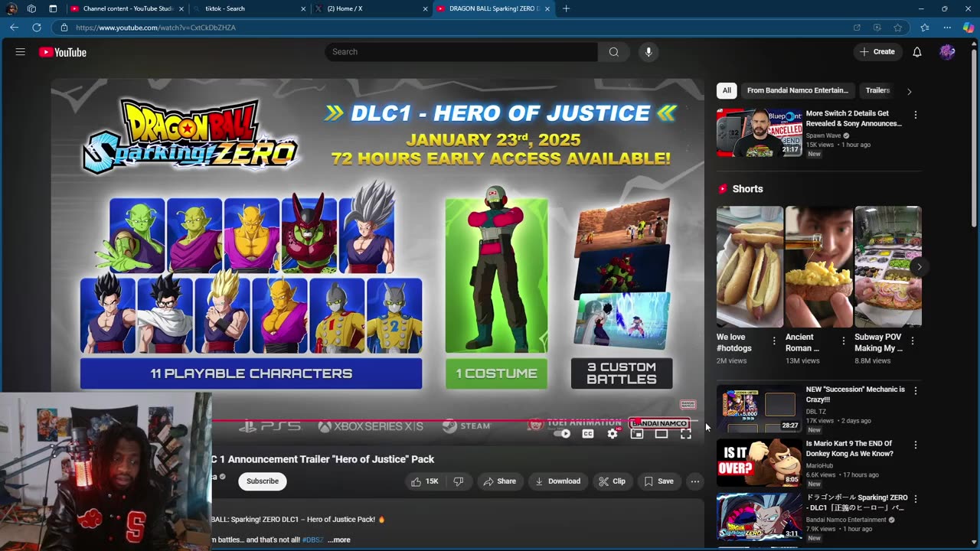Image resolution: width=980 pixels, height=551 pixels.
Task: Go back in the browser
Action: pyautogui.click(x=14, y=28)
